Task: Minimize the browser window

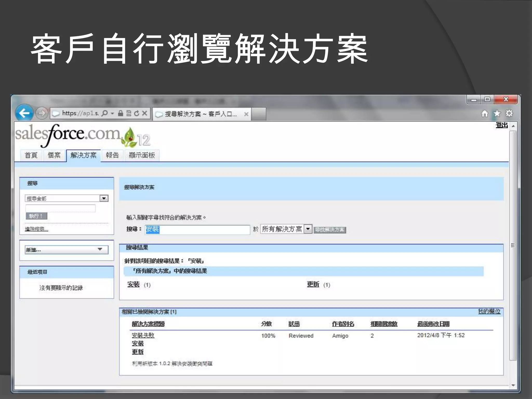Action: pos(474,100)
